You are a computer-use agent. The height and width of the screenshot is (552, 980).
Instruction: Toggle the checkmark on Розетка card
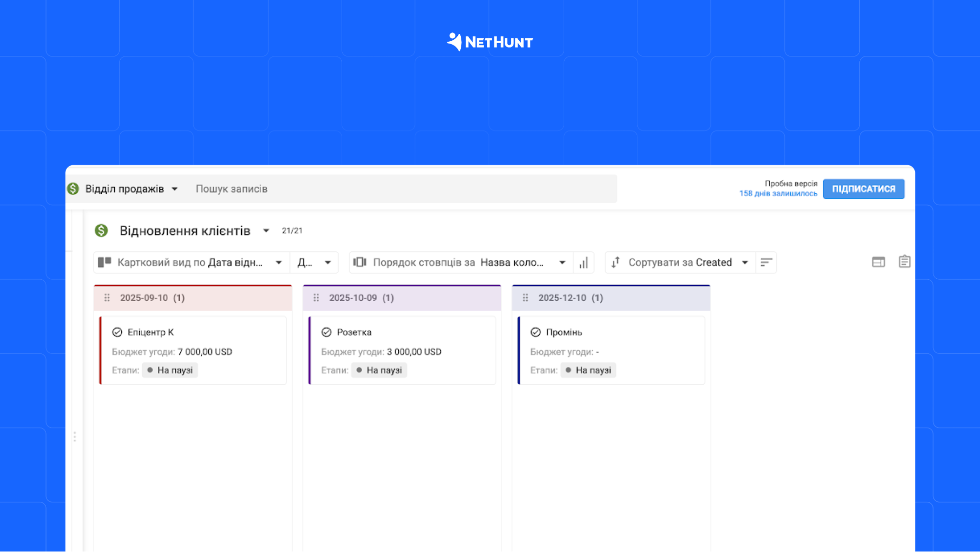(327, 332)
